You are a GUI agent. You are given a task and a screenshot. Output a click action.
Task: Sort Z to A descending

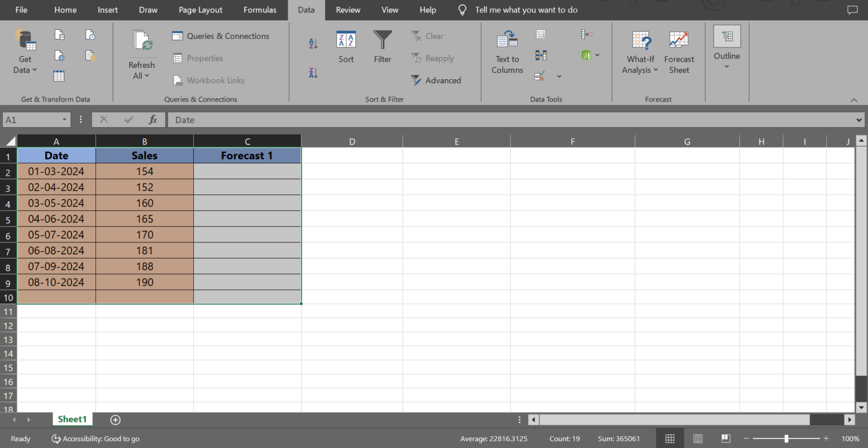click(x=313, y=73)
